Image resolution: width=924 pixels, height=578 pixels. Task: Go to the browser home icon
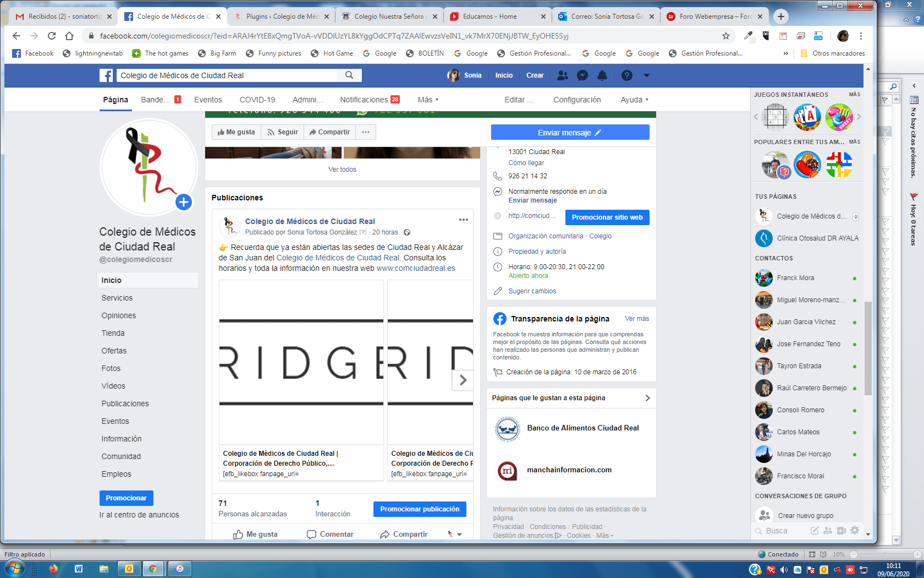(69, 36)
